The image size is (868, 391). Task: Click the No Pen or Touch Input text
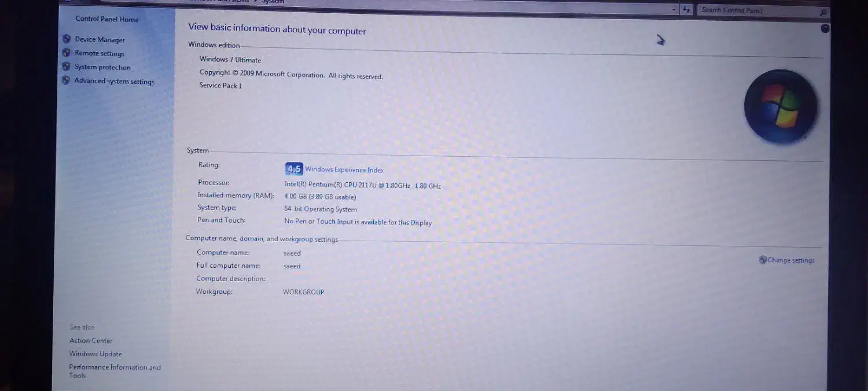(358, 222)
